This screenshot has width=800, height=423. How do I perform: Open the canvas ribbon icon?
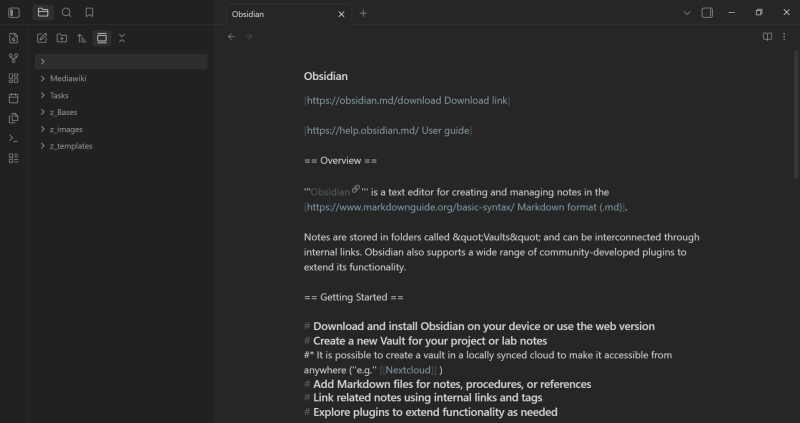14,78
